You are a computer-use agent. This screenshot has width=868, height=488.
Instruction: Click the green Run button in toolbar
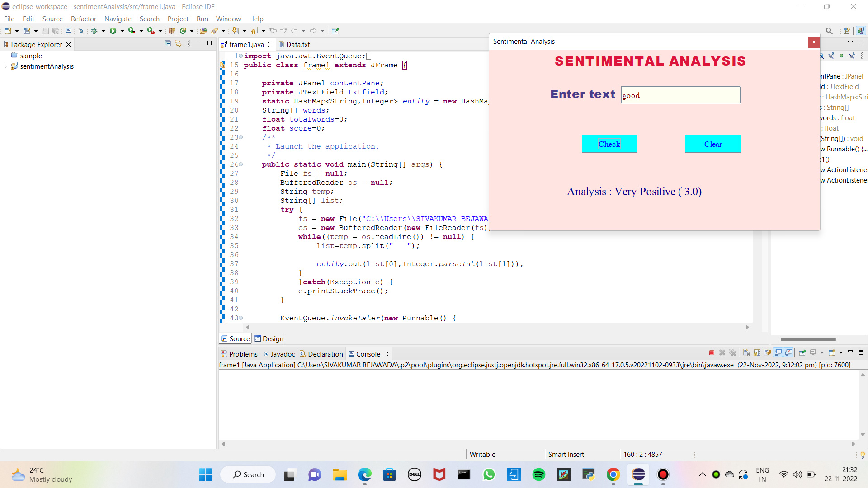click(113, 31)
